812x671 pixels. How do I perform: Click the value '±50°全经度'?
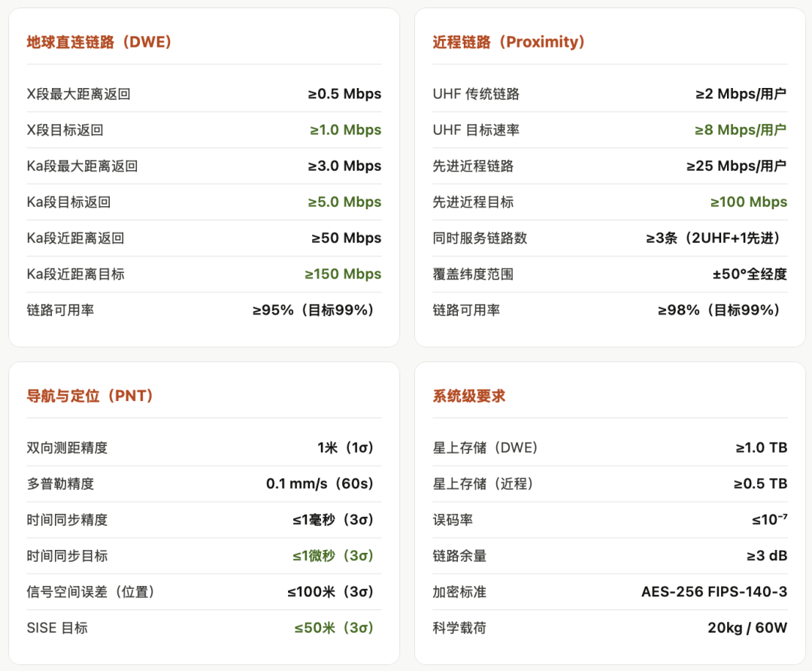point(750,274)
